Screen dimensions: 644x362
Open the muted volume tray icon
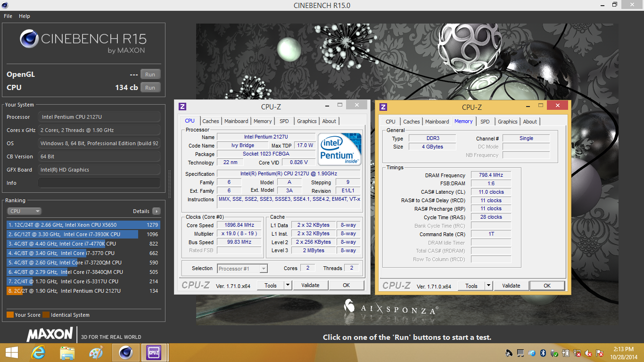coord(589,353)
